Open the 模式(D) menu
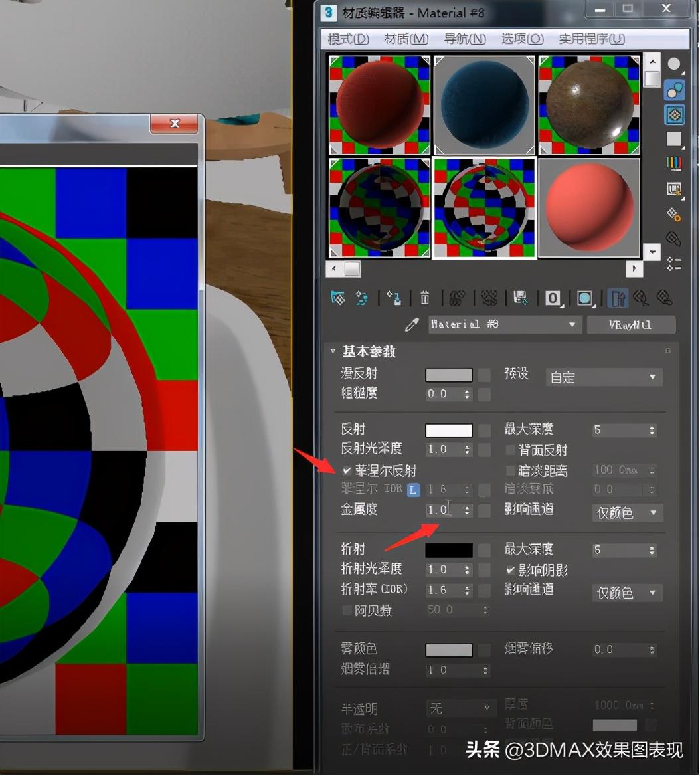The width and height of the screenshot is (700, 776). pyautogui.click(x=348, y=39)
